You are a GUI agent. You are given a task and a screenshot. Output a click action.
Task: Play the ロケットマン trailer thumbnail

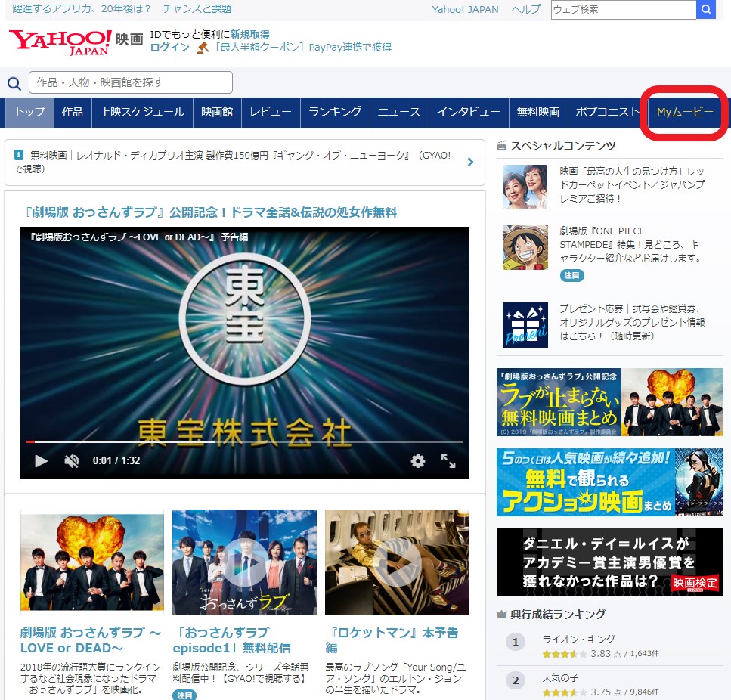click(397, 562)
